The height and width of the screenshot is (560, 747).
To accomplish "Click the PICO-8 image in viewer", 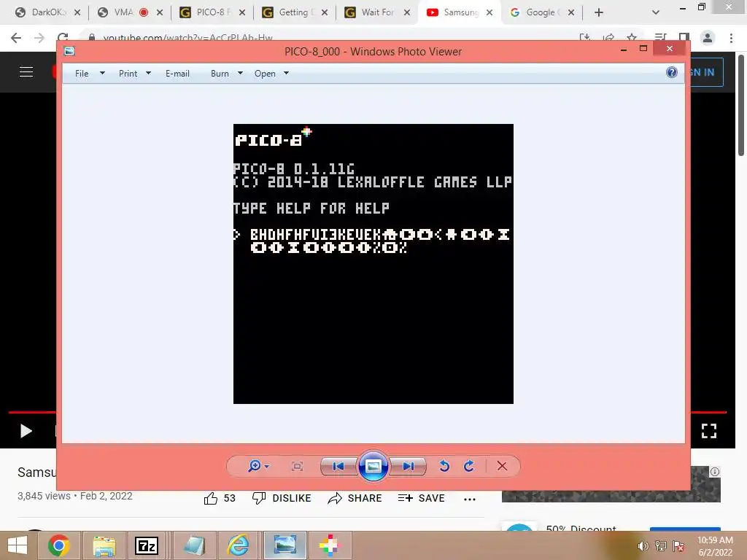I will 373,264.
